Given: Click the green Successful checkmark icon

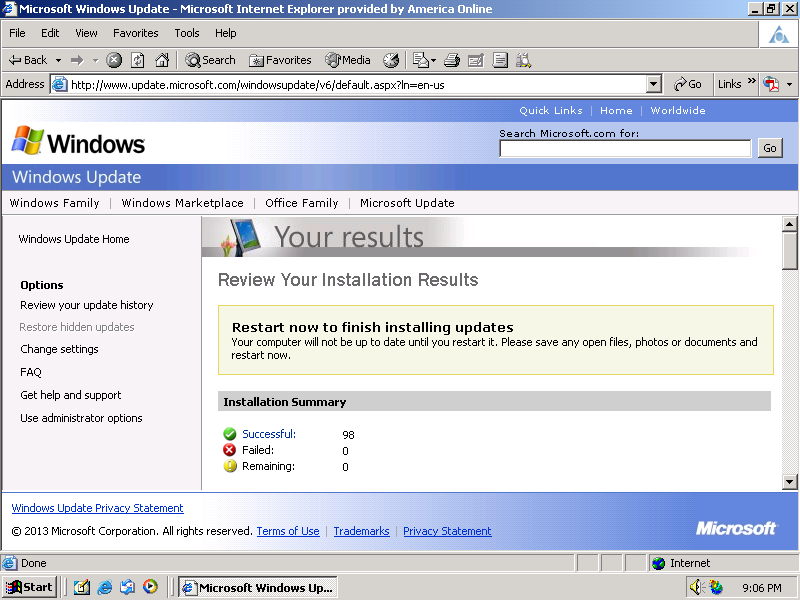Looking at the screenshot, I should [x=230, y=434].
